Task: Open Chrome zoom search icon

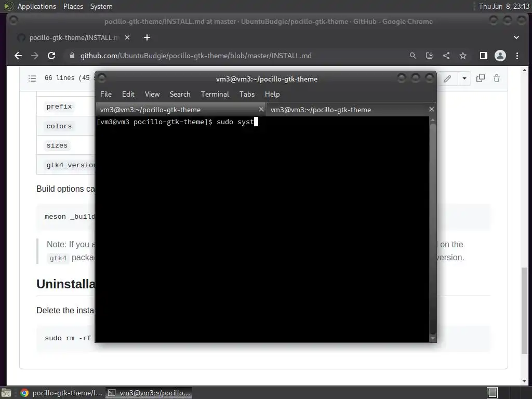Action: pos(413,56)
